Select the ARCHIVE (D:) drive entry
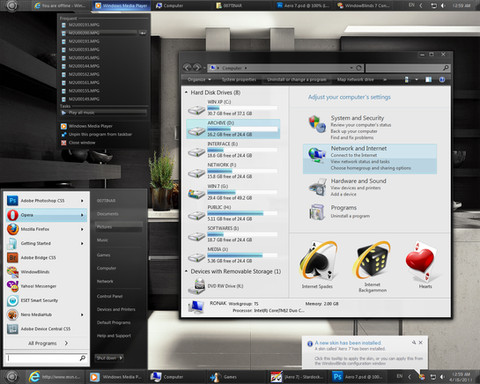The height and width of the screenshot is (384, 480). 233,129
